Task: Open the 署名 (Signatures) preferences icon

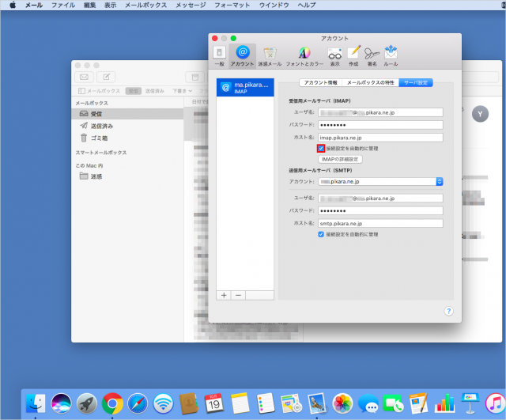Action: click(372, 55)
